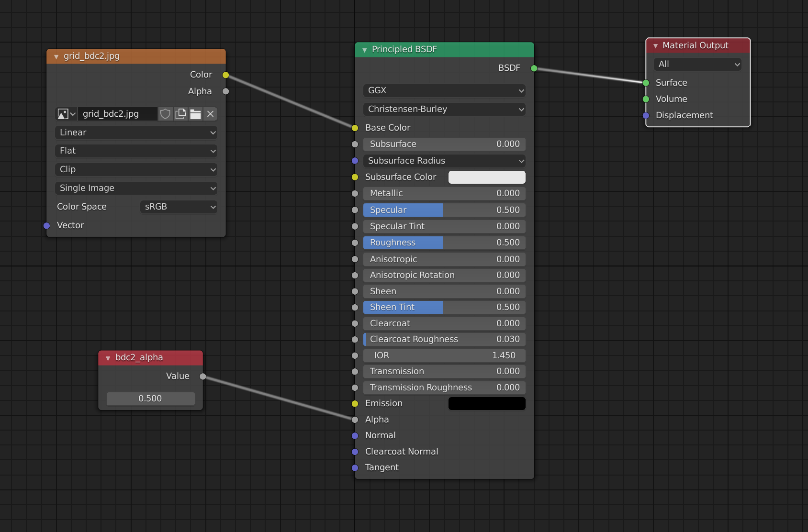
Task: Click the Specular Tint slider
Action: click(444, 226)
